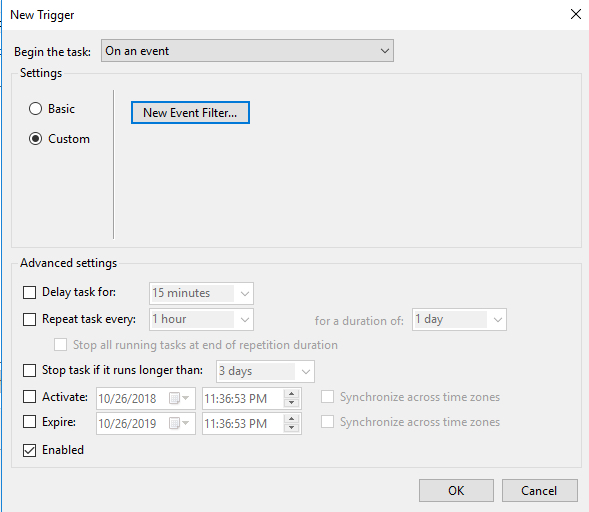
Task: Close the New Trigger dialog
Action: click(x=575, y=14)
